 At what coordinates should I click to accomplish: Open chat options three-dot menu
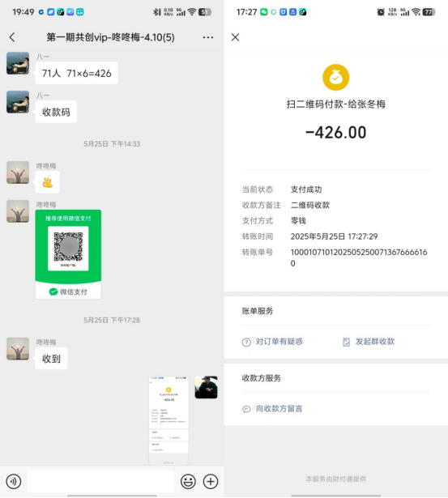coord(208,37)
